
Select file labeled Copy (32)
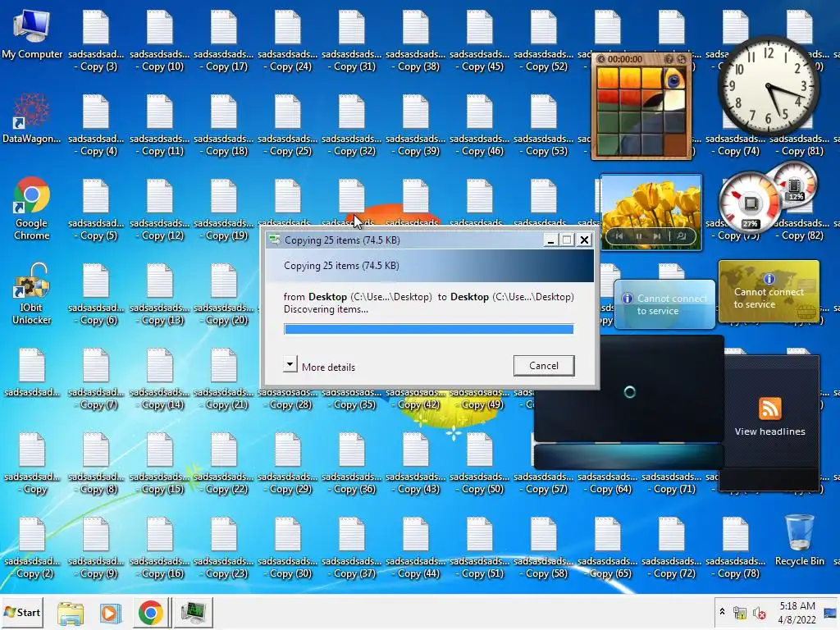coord(351,126)
